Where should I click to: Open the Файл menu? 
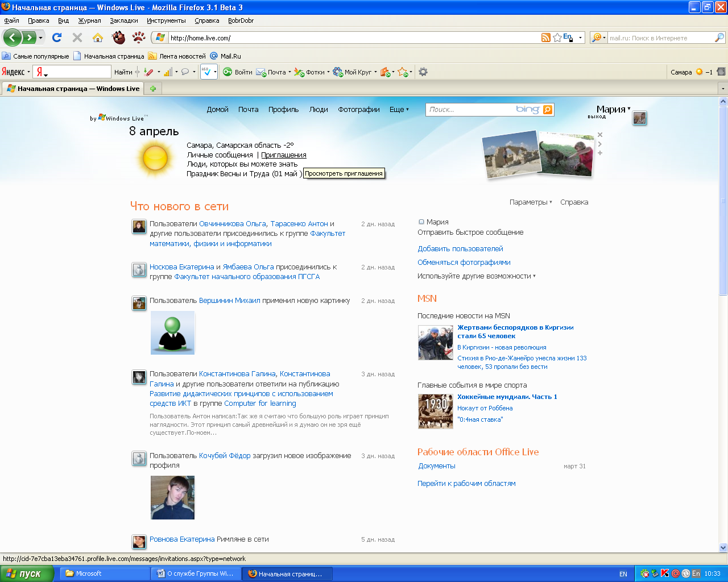pos(11,20)
